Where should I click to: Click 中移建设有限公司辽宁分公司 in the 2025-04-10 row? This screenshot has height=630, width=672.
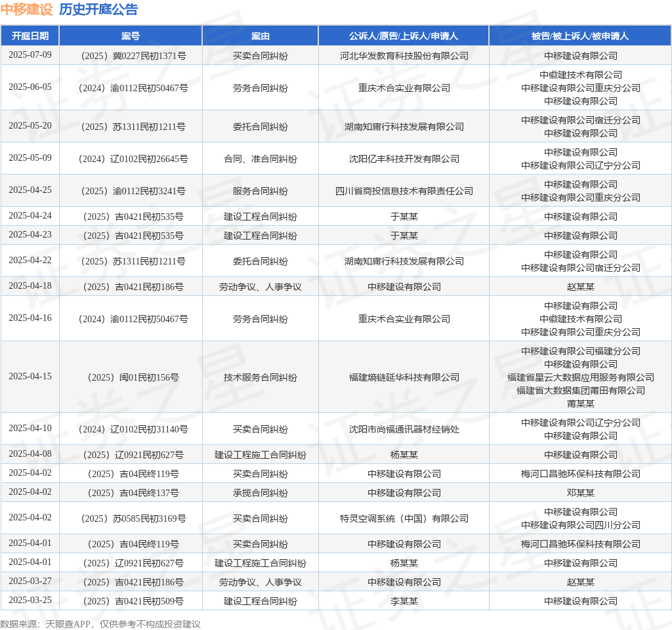(581, 423)
